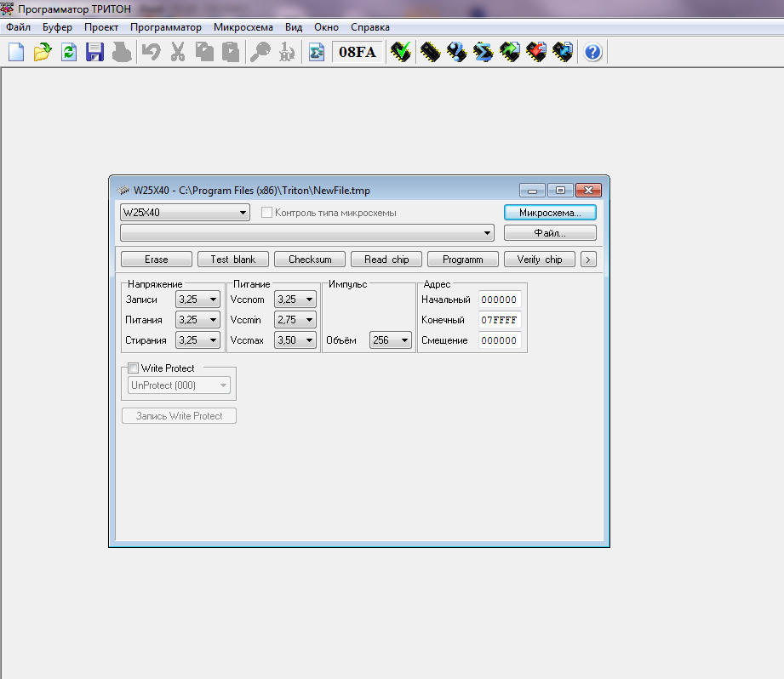Screen dimensions: 784x679
Task: Click the Save floppy disk icon
Action: 94,52
